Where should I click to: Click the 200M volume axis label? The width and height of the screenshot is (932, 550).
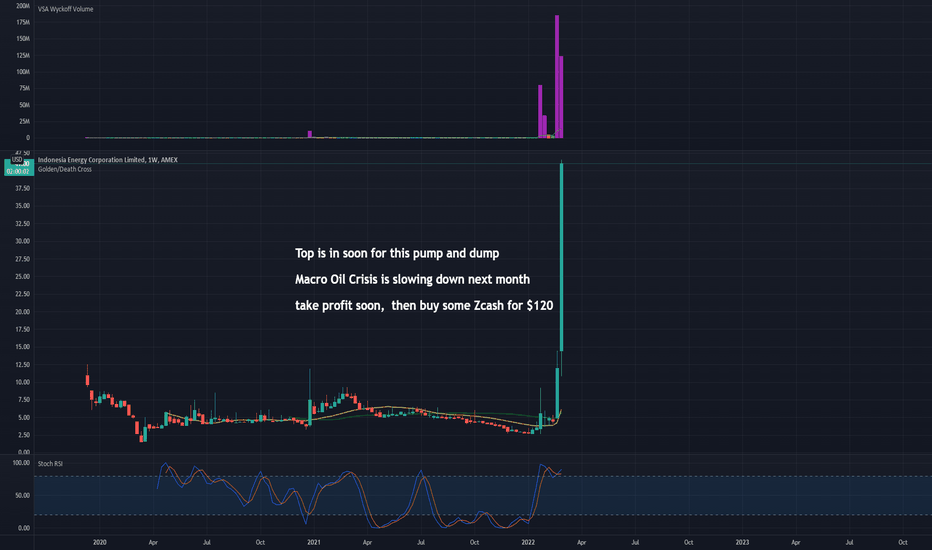pyautogui.click(x=23, y=5)
